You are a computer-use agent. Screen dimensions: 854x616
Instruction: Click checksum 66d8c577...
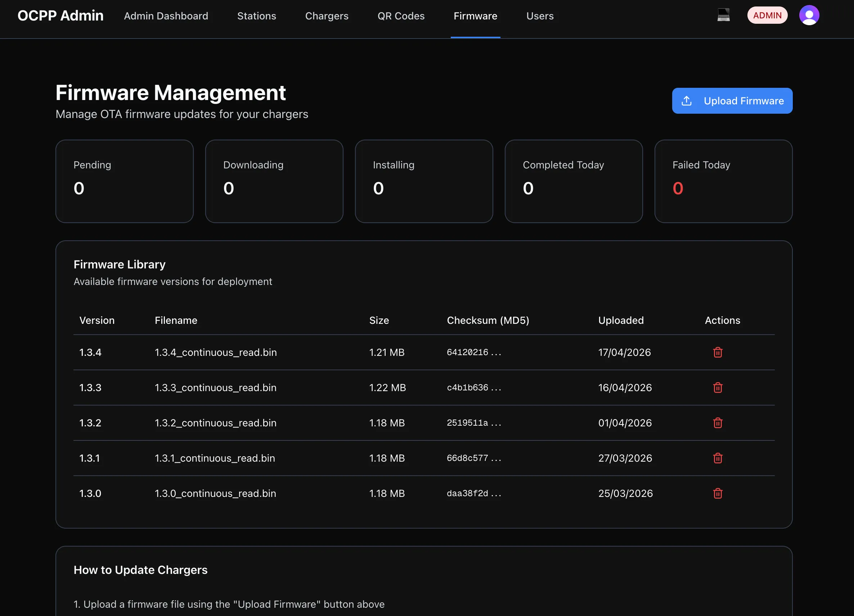tap(474, 458)
